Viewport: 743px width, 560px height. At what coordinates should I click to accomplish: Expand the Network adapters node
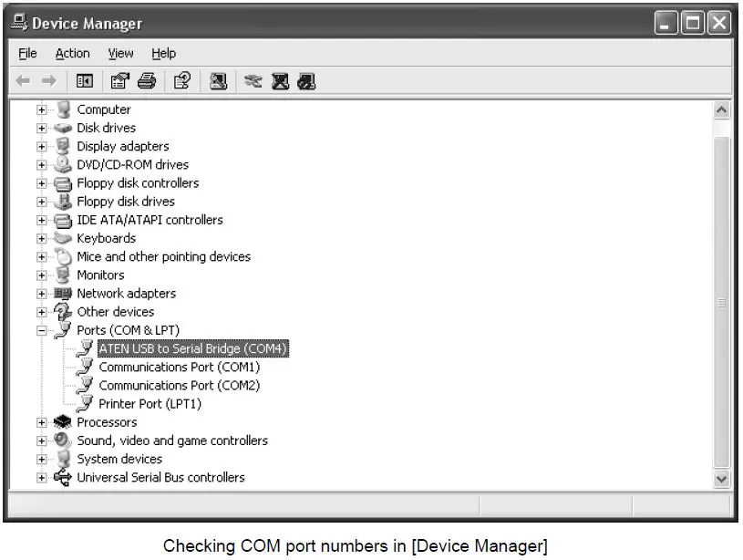42,294
